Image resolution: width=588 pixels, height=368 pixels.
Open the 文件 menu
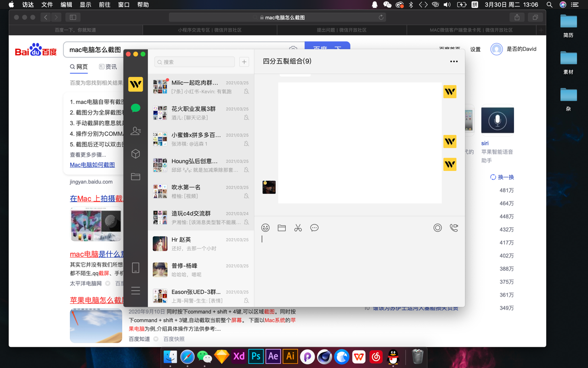pyautogui.click(x=47, y=5)
